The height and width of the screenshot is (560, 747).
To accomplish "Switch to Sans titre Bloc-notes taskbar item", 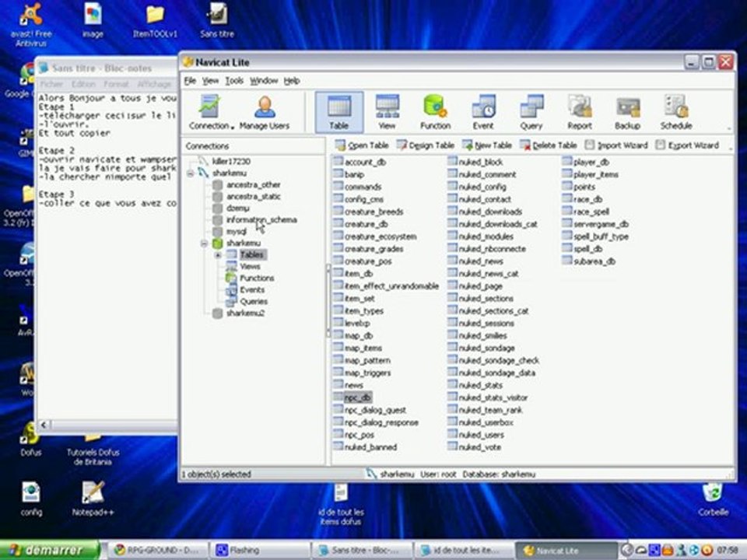I will tap(362, 550).
